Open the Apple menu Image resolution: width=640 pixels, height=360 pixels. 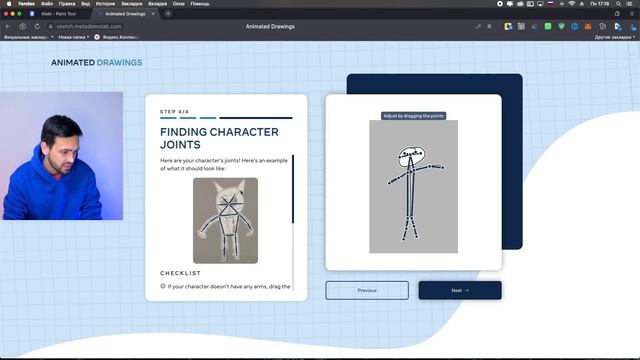pos(9,4)
